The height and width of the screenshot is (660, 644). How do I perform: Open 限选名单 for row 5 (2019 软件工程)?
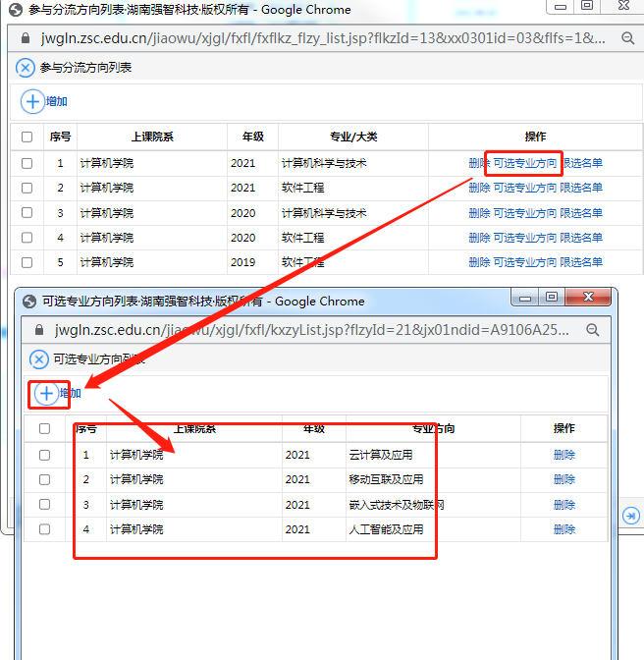tap(581, 262)
